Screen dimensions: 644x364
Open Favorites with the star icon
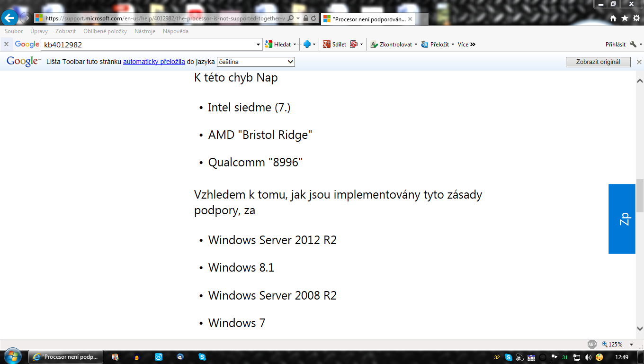coord(625,18)
